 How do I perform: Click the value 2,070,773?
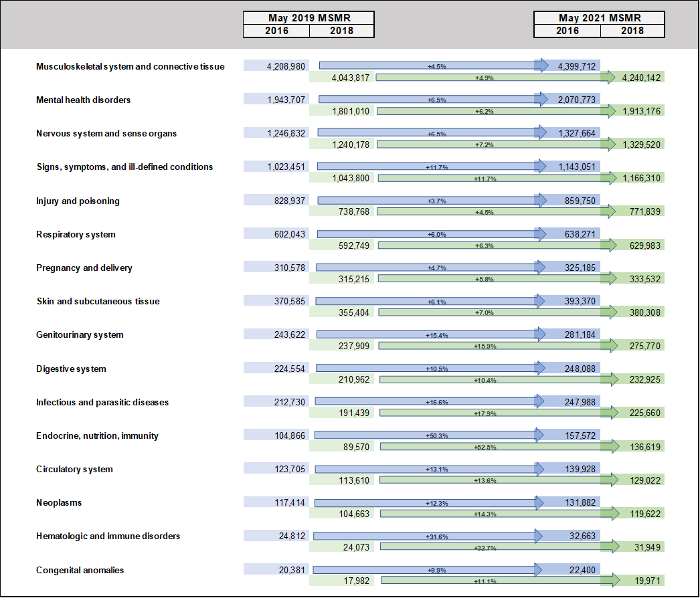576,100
